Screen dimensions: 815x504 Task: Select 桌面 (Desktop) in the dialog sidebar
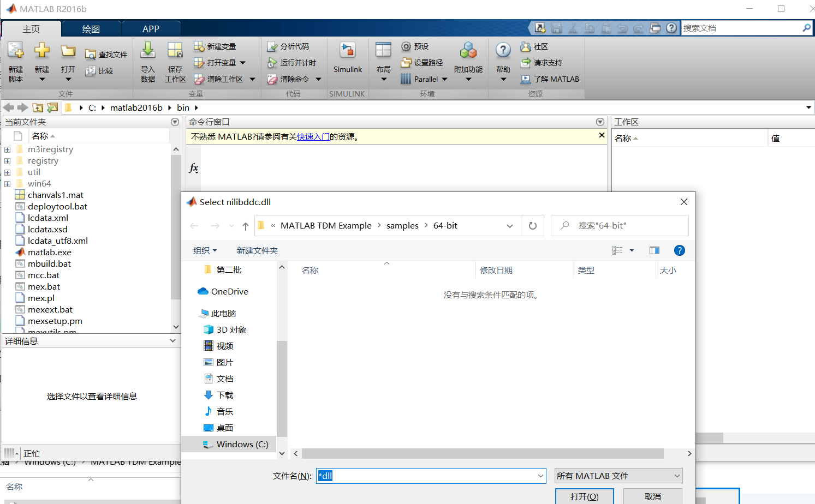[218, 428]
